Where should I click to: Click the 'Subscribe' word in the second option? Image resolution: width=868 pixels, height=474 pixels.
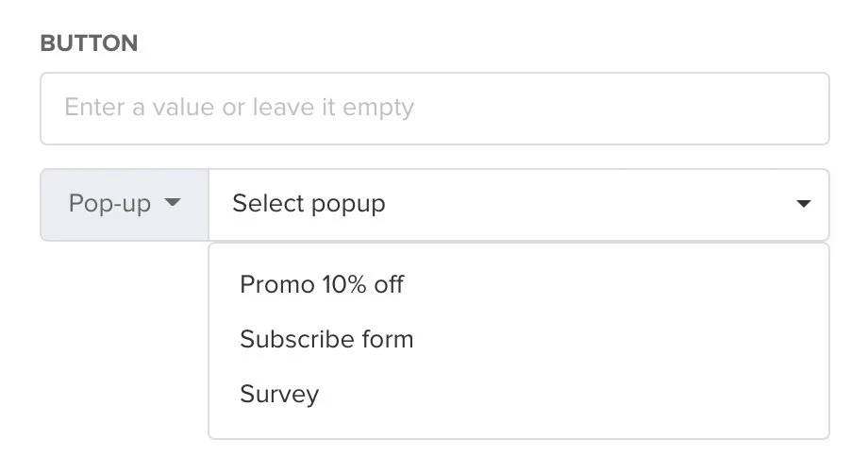287,339
